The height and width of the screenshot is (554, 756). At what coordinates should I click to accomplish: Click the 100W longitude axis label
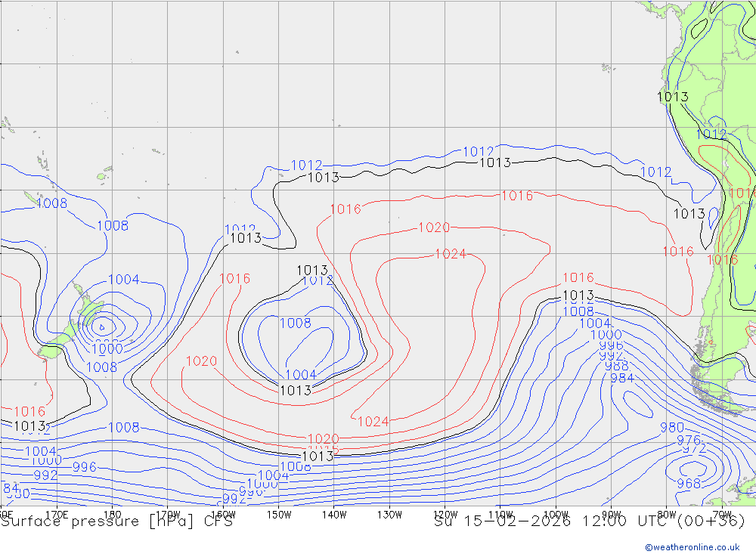(556, 515)
